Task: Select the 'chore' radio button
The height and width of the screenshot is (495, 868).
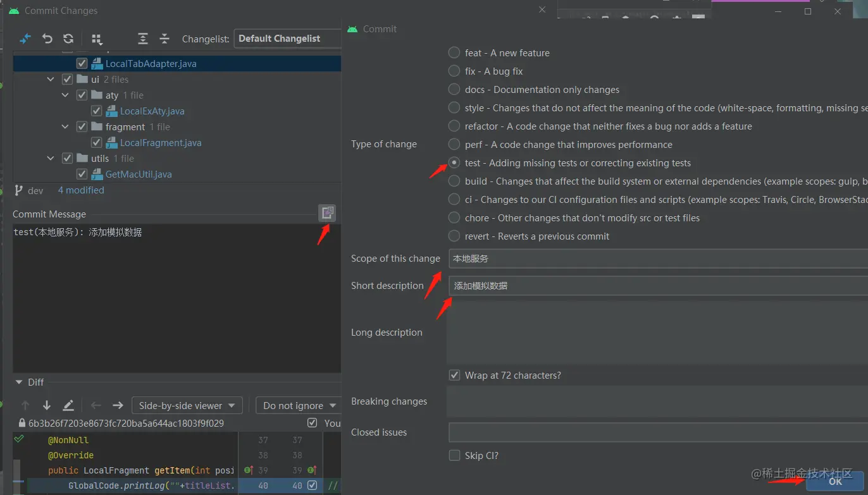Action: click(454, 217)
